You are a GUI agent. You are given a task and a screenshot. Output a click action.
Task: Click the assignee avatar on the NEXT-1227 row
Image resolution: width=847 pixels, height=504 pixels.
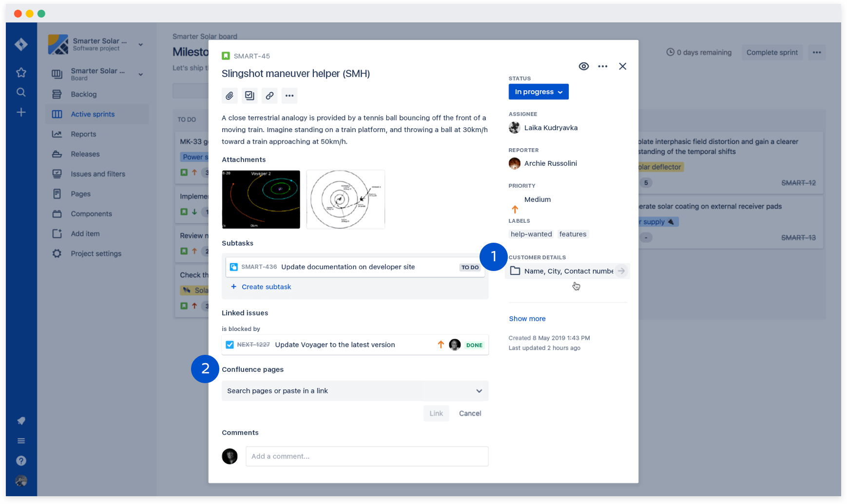pyautogui.click(x=455, y=345)
